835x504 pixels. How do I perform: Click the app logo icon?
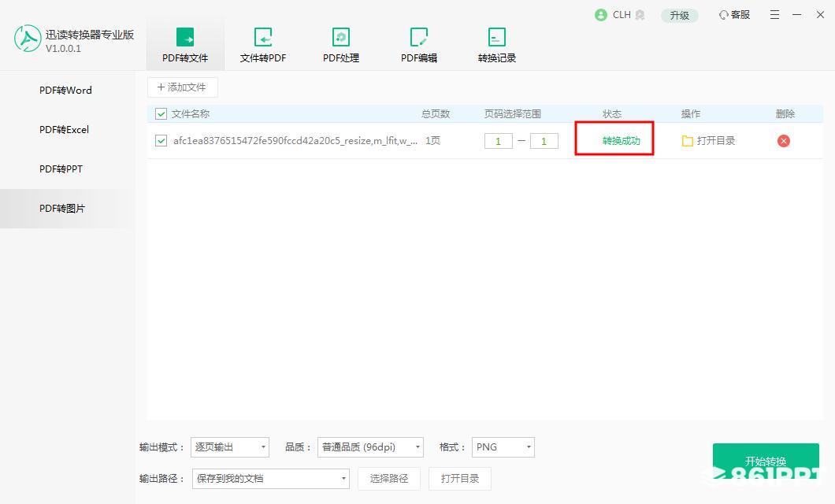(x=27, y=39)
